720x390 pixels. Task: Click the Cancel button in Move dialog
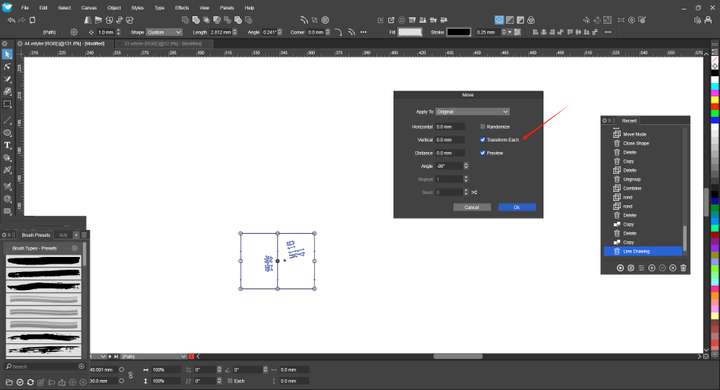click(472, 207)
